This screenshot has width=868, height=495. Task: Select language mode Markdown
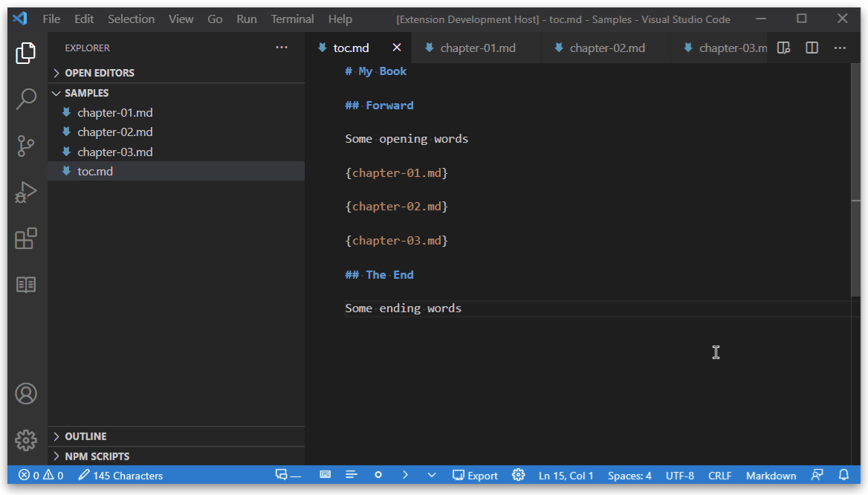point(771,476)
